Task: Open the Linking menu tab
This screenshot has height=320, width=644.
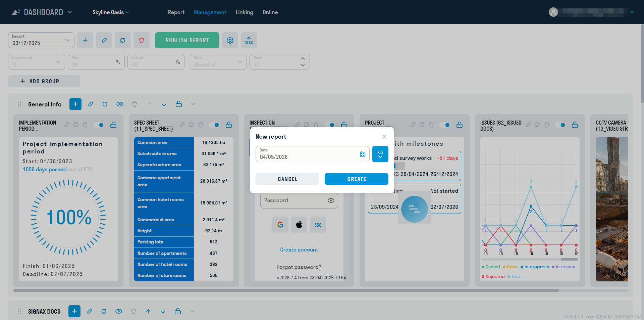Action: click(x=245, y=12)
